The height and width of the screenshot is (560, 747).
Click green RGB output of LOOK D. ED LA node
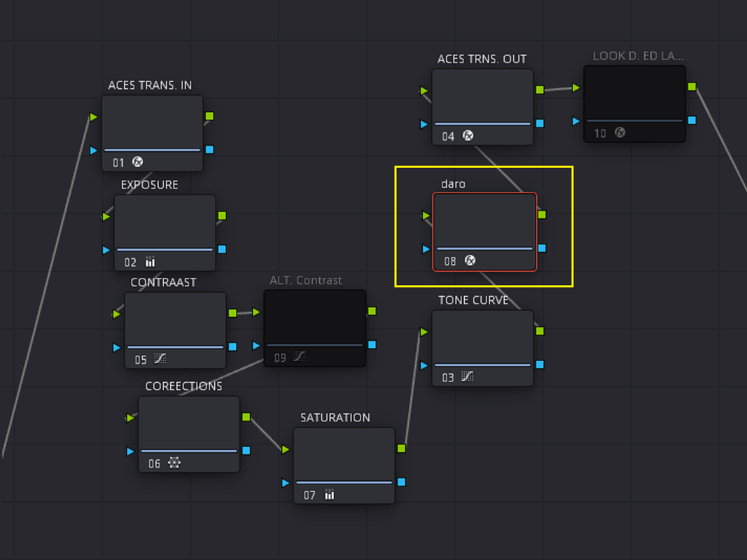click(692, 87)
